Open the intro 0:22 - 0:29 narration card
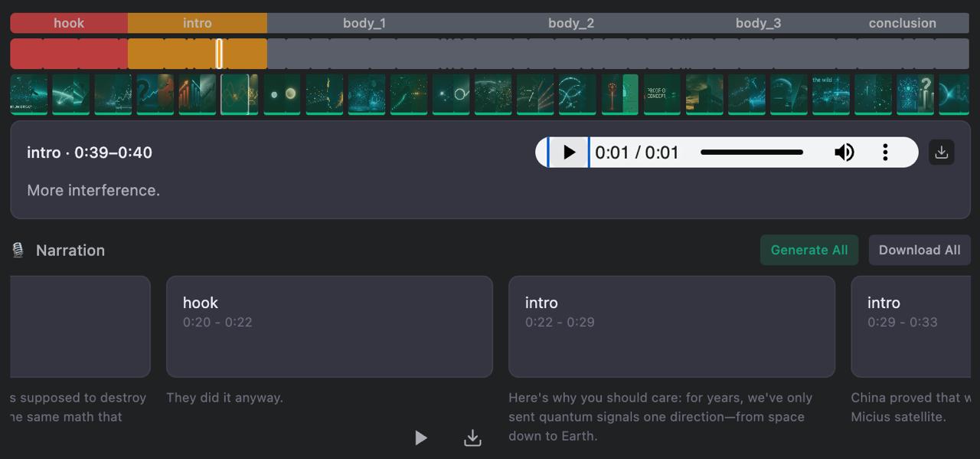This screenshot has width=980, height=459. tap(671, 326)
